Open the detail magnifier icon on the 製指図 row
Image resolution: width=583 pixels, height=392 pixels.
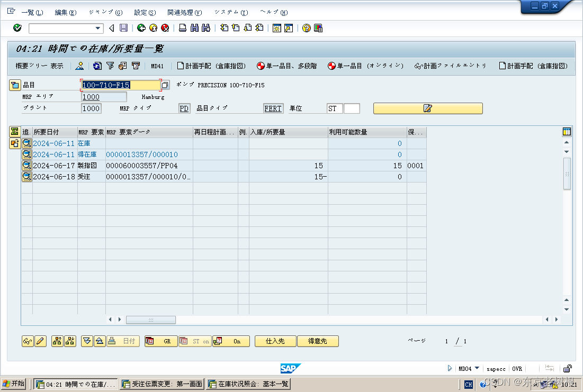click(27, 165)
